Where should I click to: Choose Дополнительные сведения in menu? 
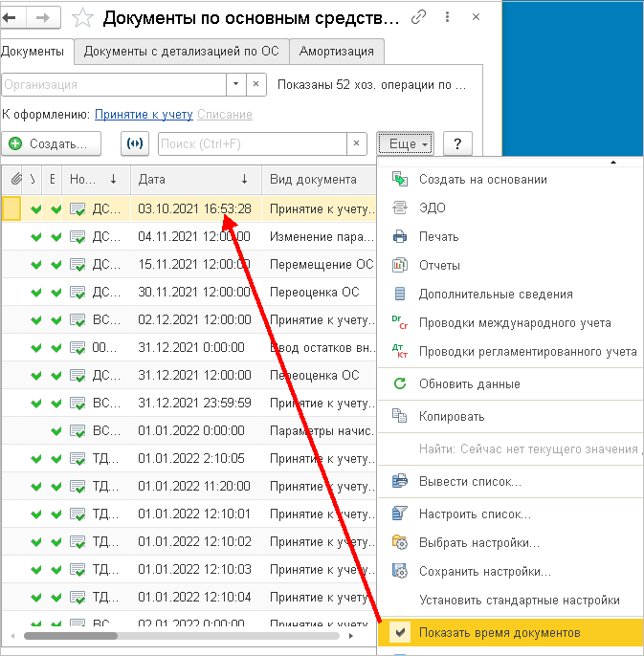click(510, 295)
